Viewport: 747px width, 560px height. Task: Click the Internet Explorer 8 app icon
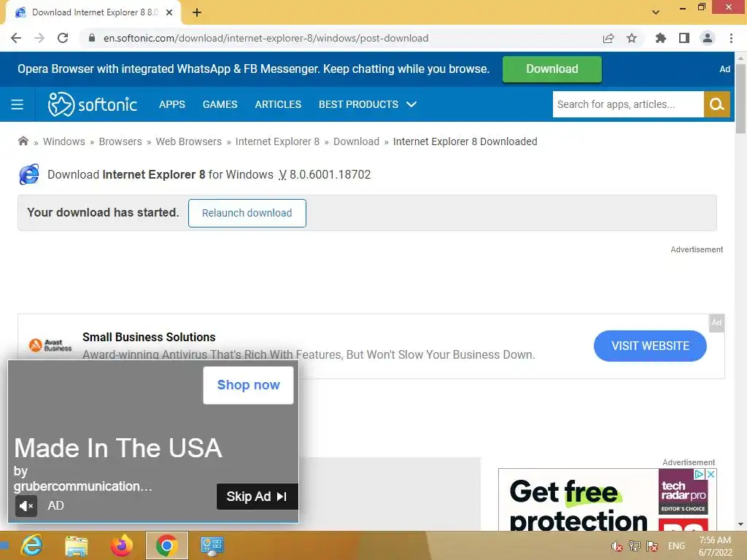click(x=29, y=174)
